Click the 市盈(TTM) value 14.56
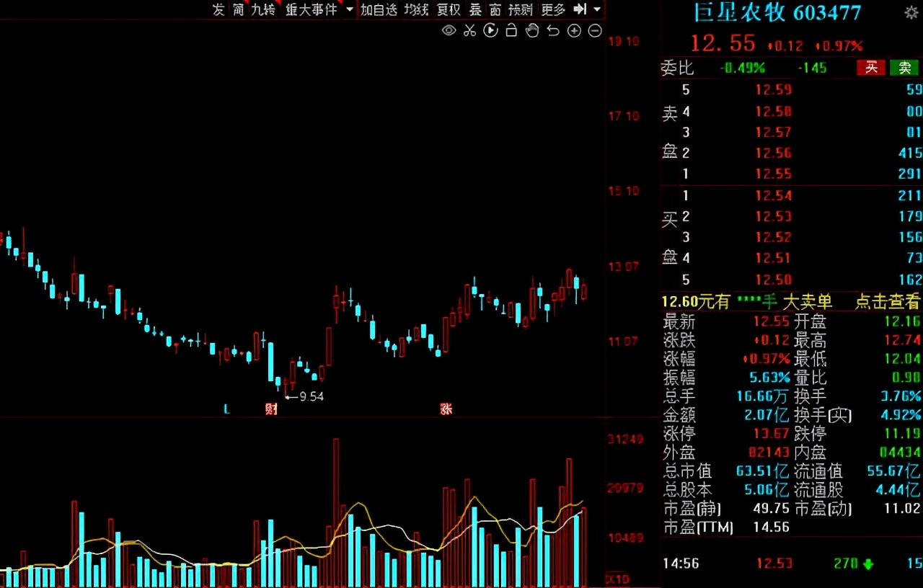The height and width of the screenshot is (588, 923). pos(772,527)
